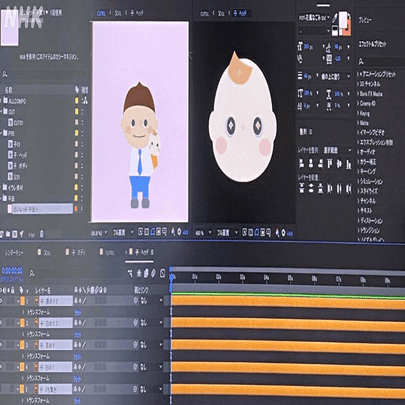Click the align right edges icon
The image size is (405, 405).
320,163
